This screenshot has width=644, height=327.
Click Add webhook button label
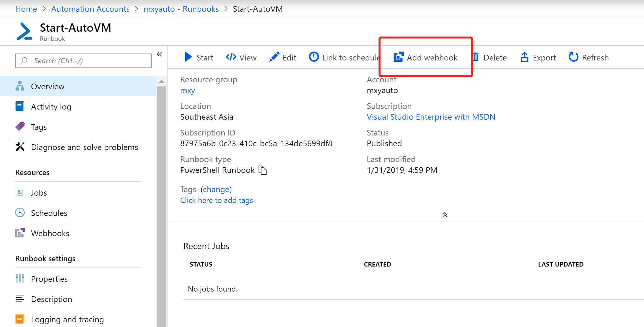pos(432,58)
